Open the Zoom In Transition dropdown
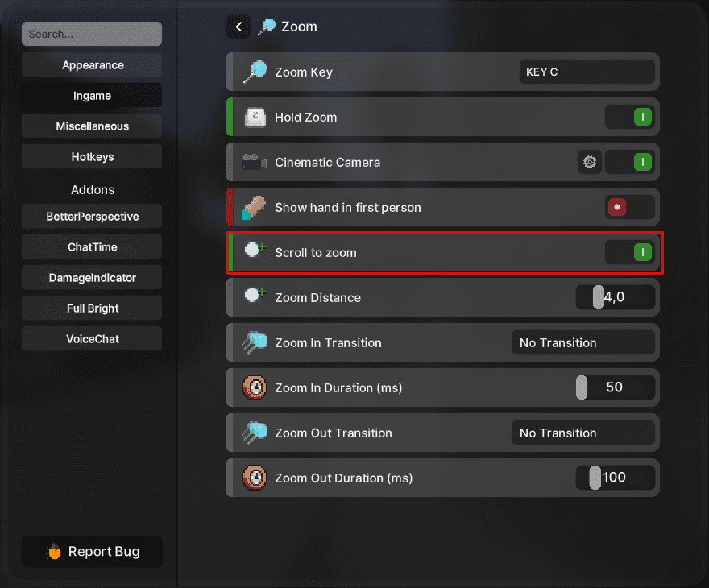709x588 pixels. [x=583, y=342]
